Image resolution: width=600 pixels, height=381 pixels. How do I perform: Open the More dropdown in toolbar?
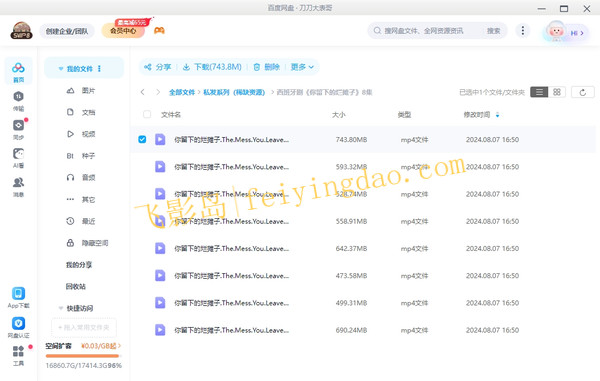pos(302,67)
